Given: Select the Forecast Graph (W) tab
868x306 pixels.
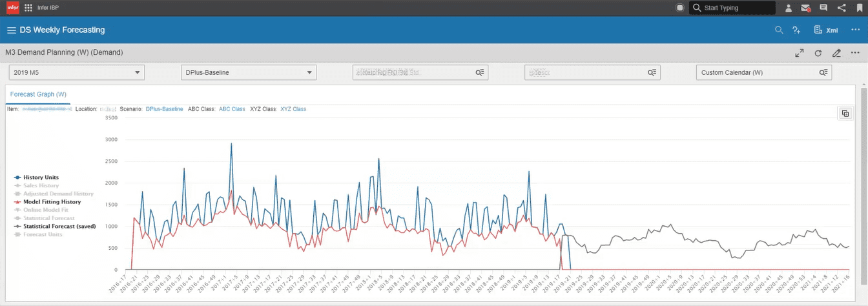Looking at the screenshot, I should 38,94.
